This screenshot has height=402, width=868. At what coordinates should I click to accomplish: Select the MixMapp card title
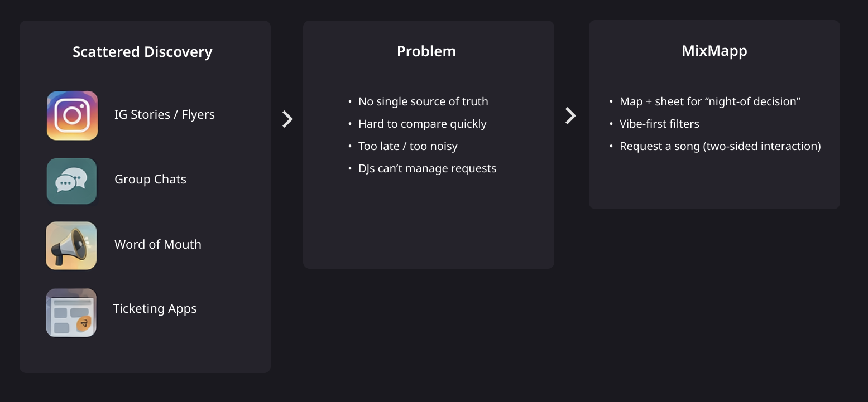(714, 51)
